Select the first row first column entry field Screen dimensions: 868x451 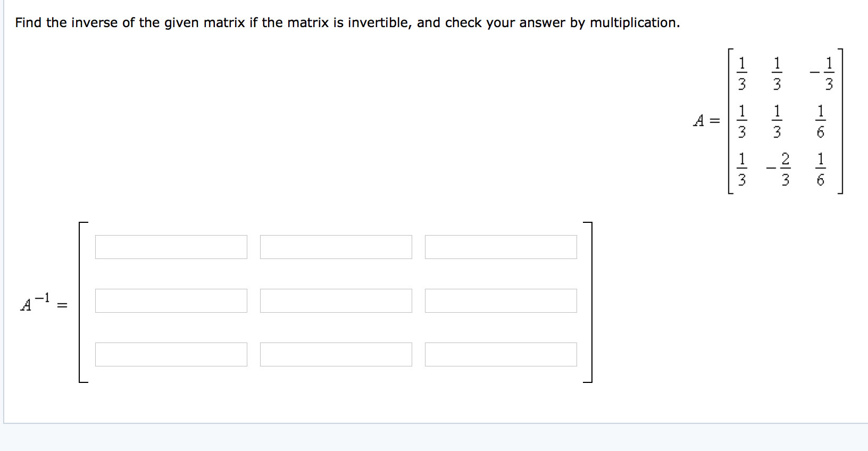pos(171,247)
